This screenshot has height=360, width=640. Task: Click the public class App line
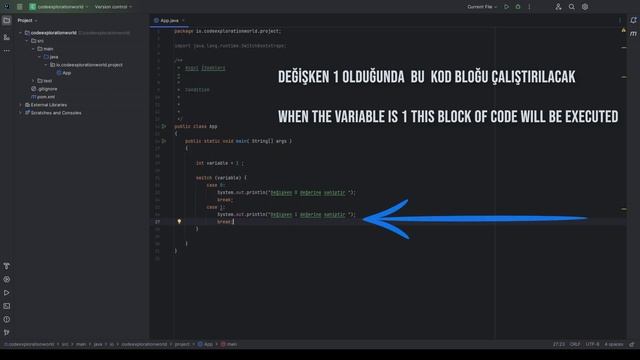click(196, 127)
